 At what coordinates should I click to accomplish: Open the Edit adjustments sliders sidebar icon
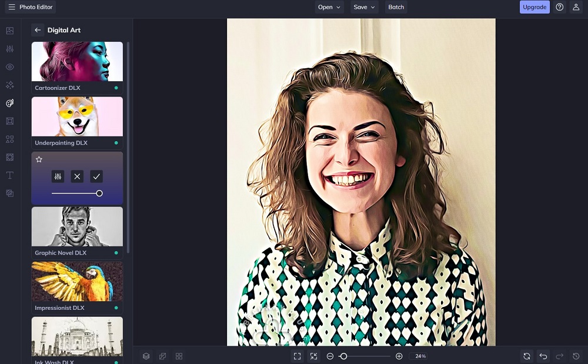click(10, 49)
